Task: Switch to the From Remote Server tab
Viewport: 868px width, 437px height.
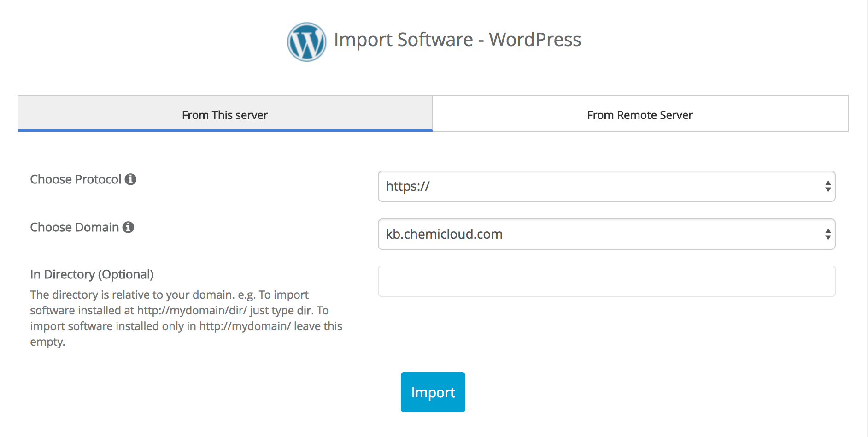Action: coord(640,114)
